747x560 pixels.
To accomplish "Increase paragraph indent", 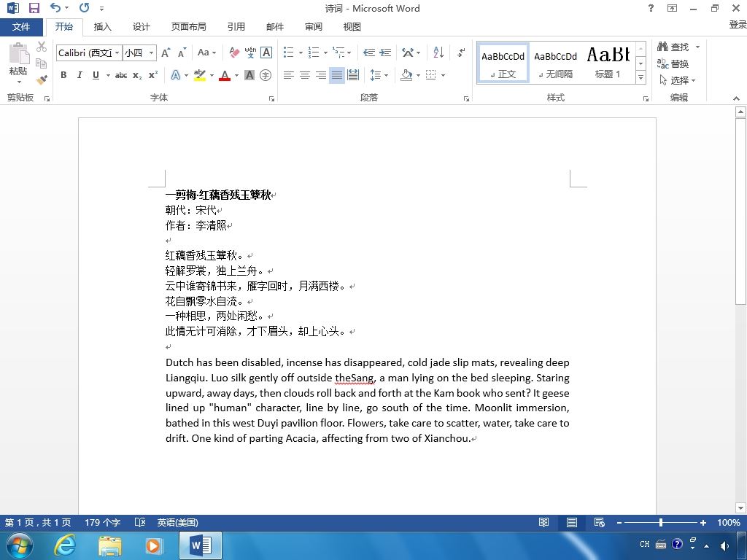I will pos(385,52).
